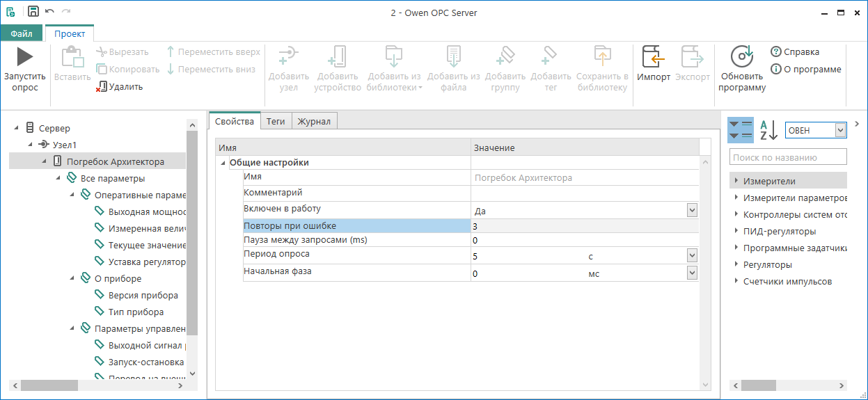Open the Включен в работу dropdown

tap(691, 210)
